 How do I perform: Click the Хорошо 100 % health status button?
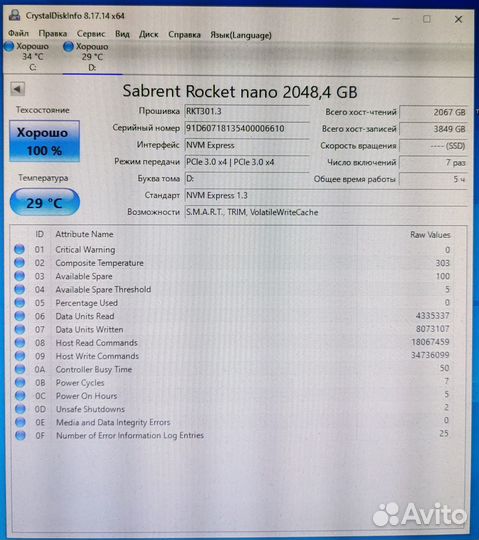point(44,141)
